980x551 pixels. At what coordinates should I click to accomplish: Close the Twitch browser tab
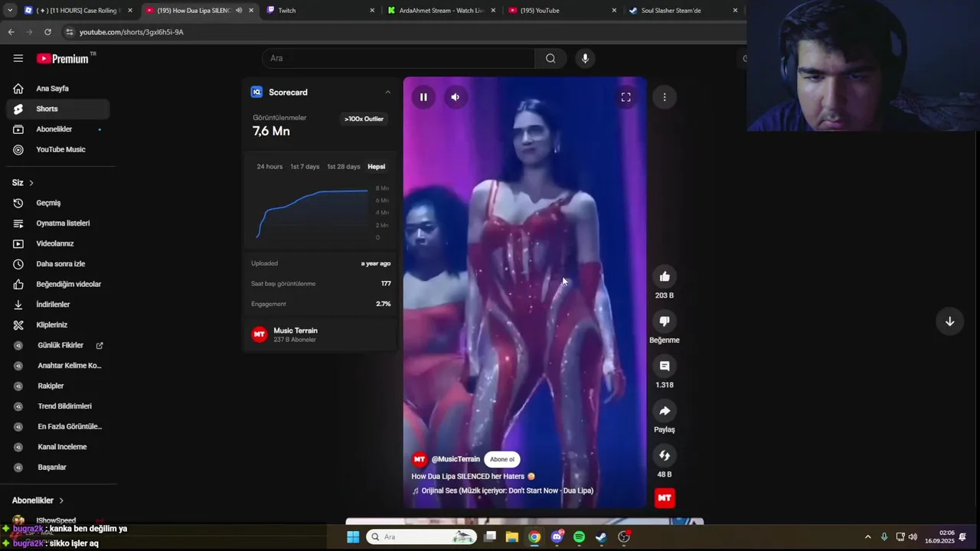(x=372, y=11)
